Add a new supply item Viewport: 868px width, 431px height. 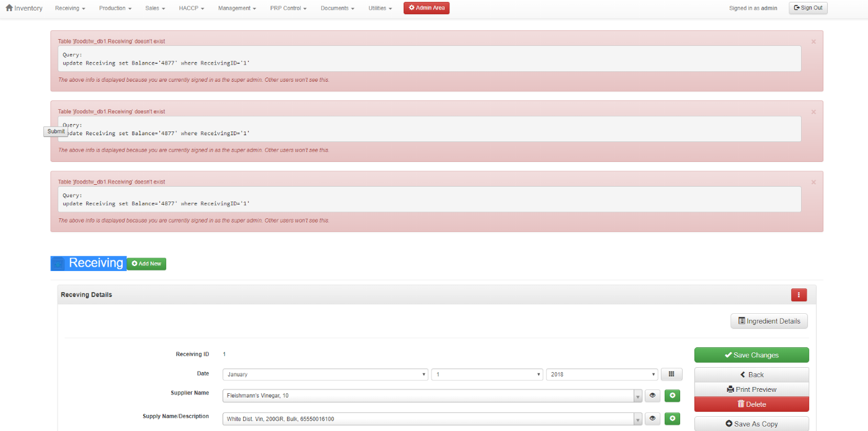tap(672, 419)
